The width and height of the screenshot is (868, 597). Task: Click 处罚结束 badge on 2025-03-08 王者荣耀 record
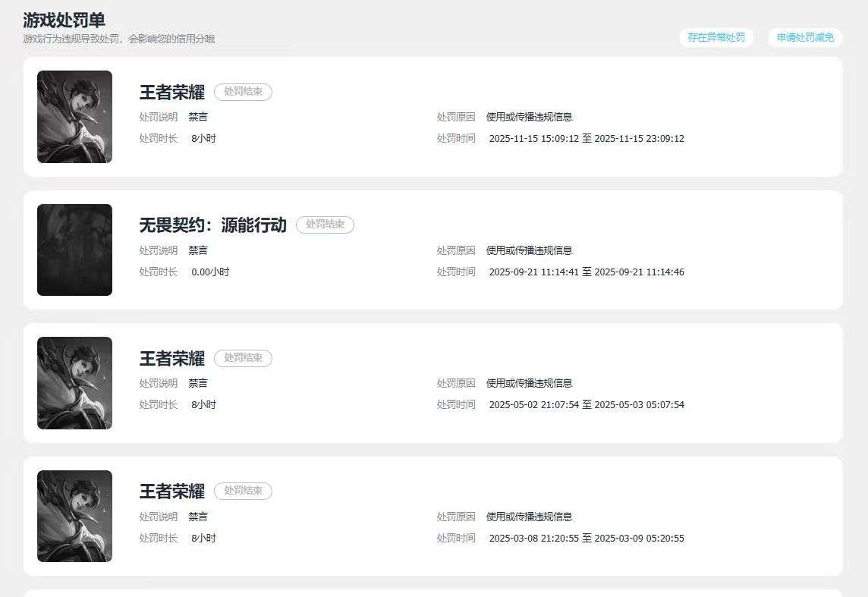(x=243, y=491)
